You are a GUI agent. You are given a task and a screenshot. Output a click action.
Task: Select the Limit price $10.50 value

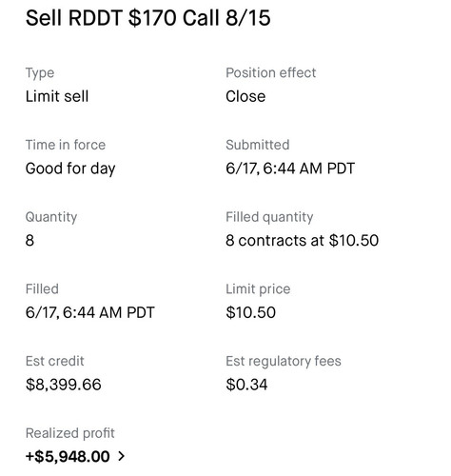point(250,312)
